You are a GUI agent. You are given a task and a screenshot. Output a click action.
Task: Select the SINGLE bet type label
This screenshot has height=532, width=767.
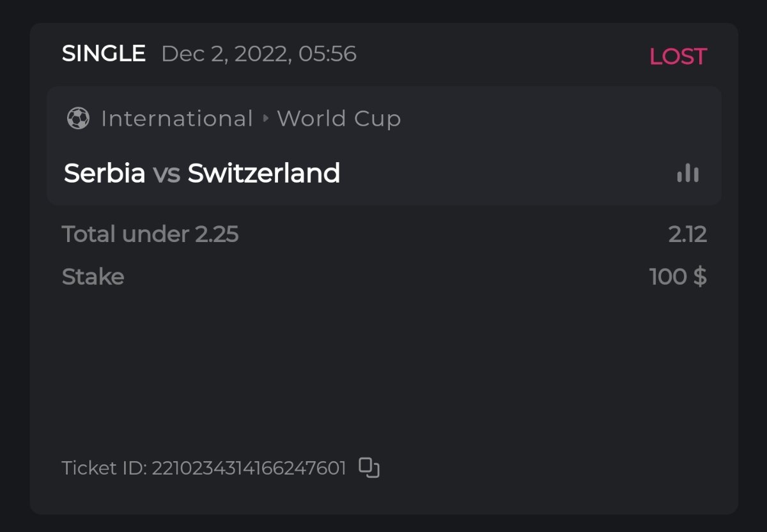click(x=104, y=54)
